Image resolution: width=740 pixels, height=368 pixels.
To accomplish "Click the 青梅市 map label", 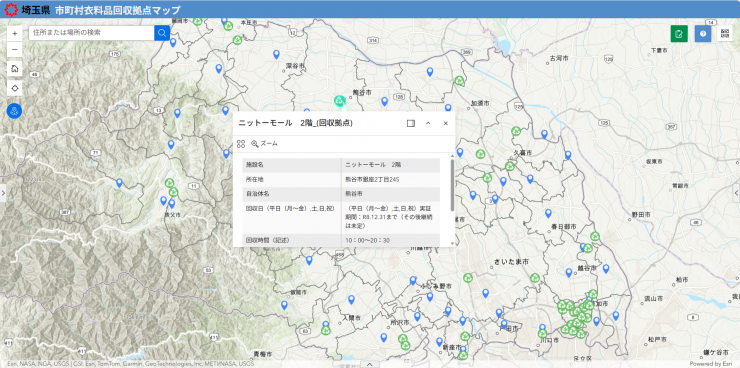I will tap(263, 354).
